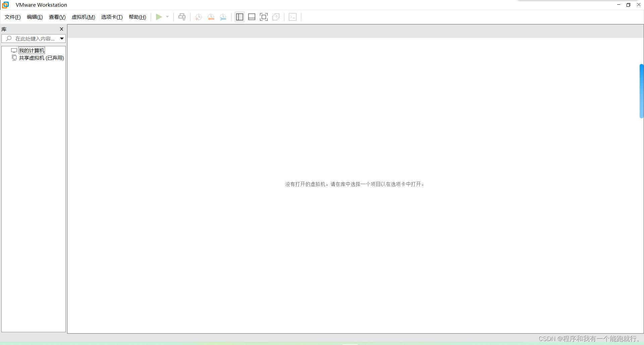Minimize the VMware Workstation window

619,5
